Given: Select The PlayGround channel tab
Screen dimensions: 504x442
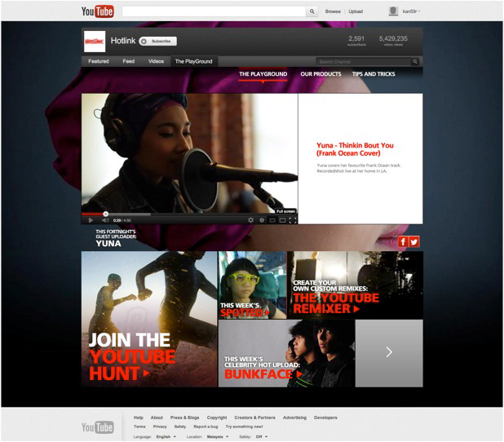Looking at the screenshot, I should [194, 61].
